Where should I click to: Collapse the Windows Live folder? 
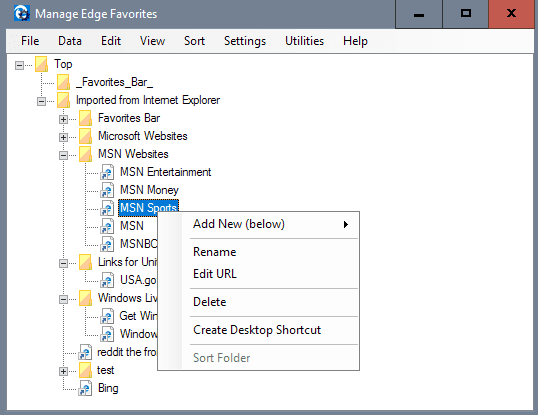click(63, 299)
